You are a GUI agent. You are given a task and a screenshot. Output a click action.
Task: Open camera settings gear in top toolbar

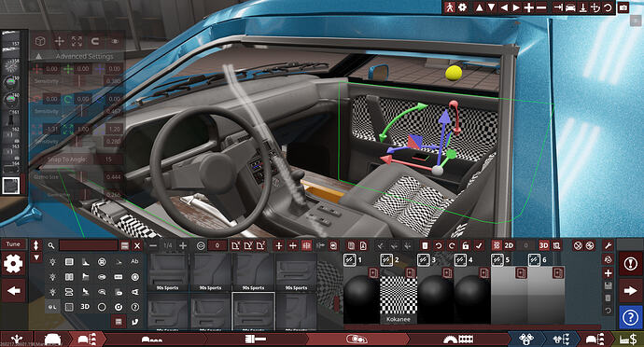point(462,7)
